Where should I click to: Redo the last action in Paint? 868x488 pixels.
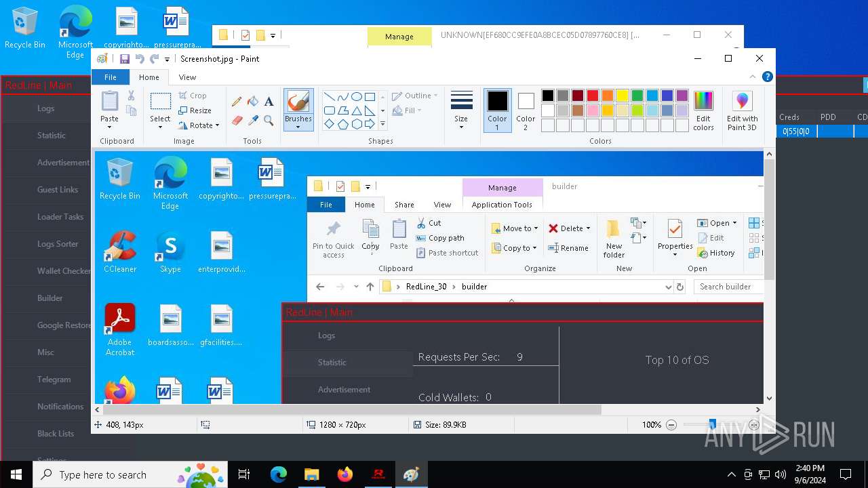155,59
